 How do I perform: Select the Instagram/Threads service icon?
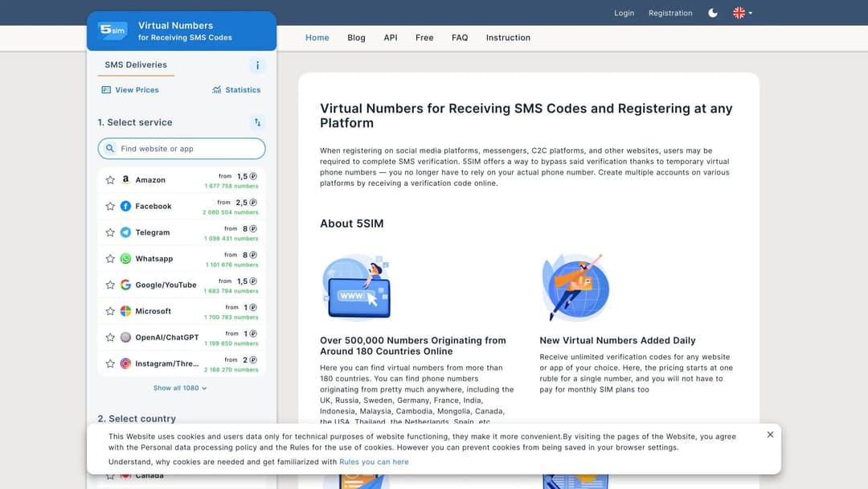(125, 364)
